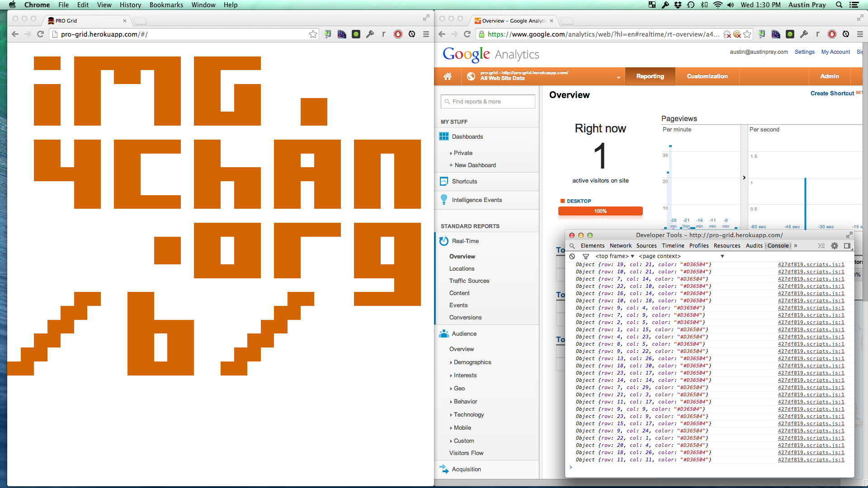Click the key extension icon in Analytics window
Screen dimensions: 868x488
(x=804, y=34)
